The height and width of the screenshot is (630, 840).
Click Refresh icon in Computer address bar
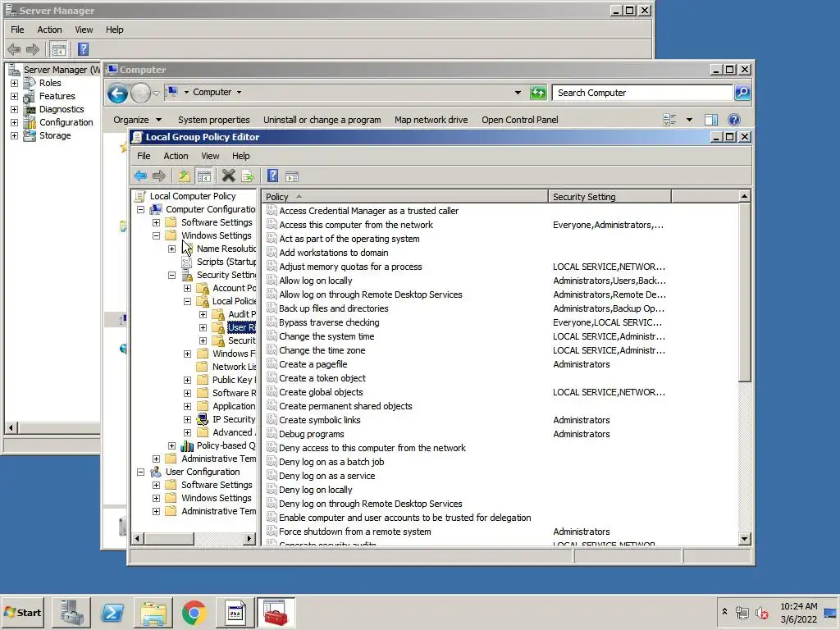tap(537, 93)
